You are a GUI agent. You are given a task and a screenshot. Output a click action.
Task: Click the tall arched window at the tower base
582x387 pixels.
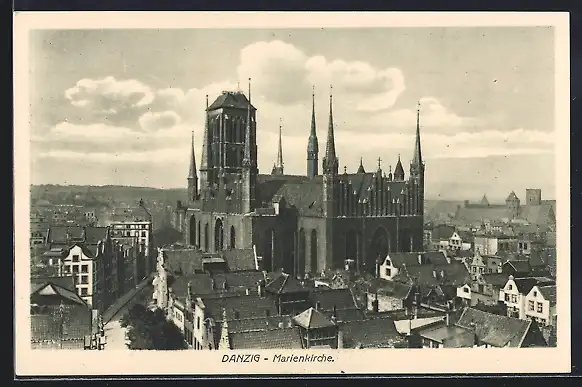[219, 235]
